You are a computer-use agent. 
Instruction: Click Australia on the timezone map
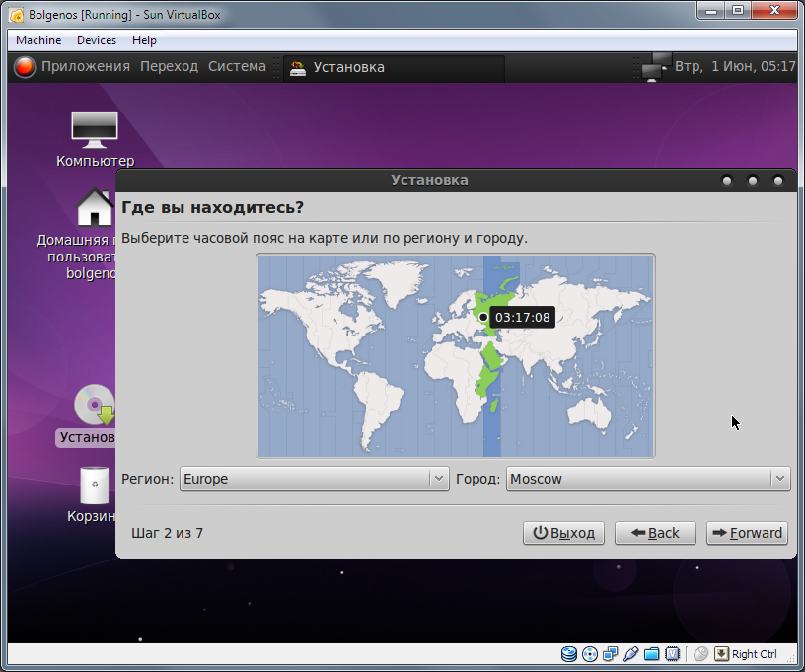(x=589, y=412)
